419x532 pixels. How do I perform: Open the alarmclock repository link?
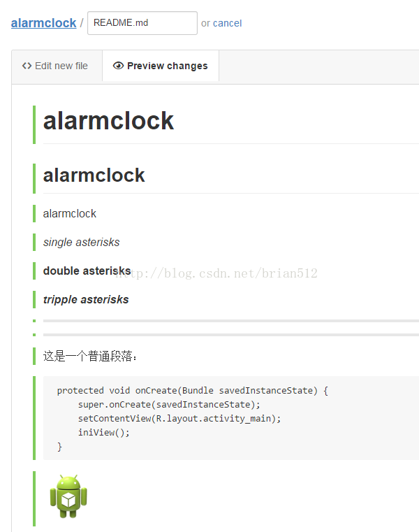click(x=44, y=23)
